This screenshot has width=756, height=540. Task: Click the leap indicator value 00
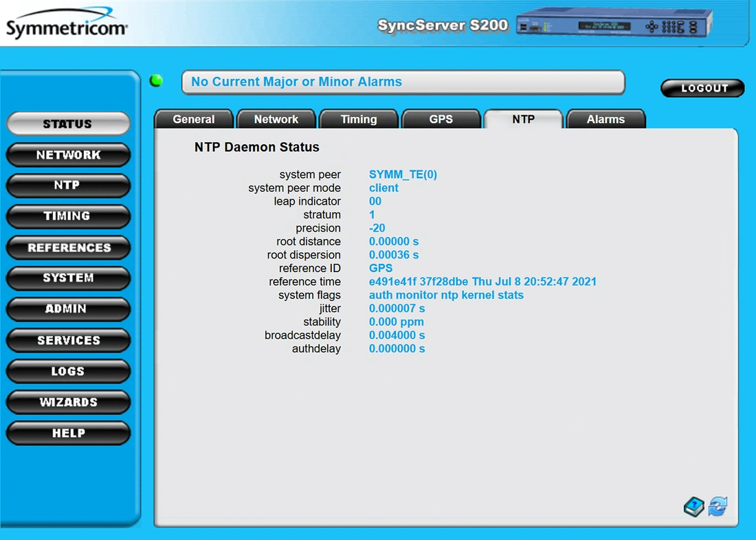click(x=375, y=201)
